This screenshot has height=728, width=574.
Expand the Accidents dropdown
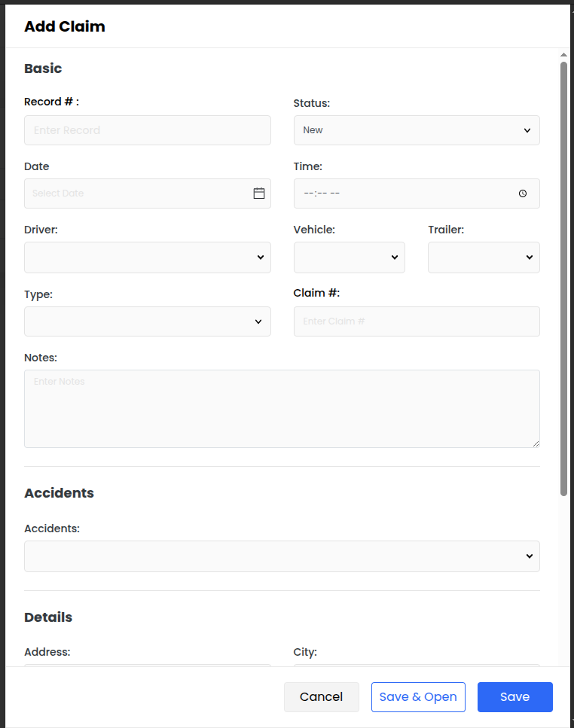(x=282, y=556)
